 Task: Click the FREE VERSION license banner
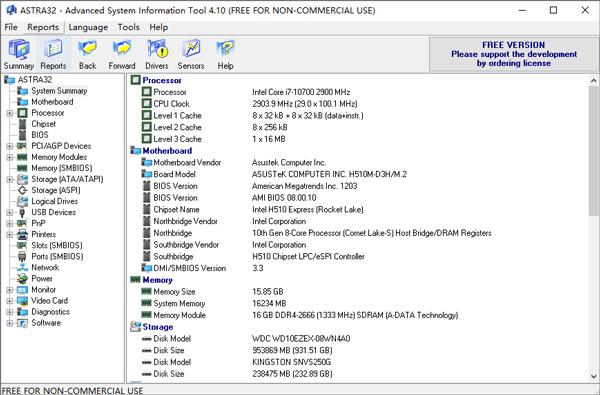click(x=514, y=54)
